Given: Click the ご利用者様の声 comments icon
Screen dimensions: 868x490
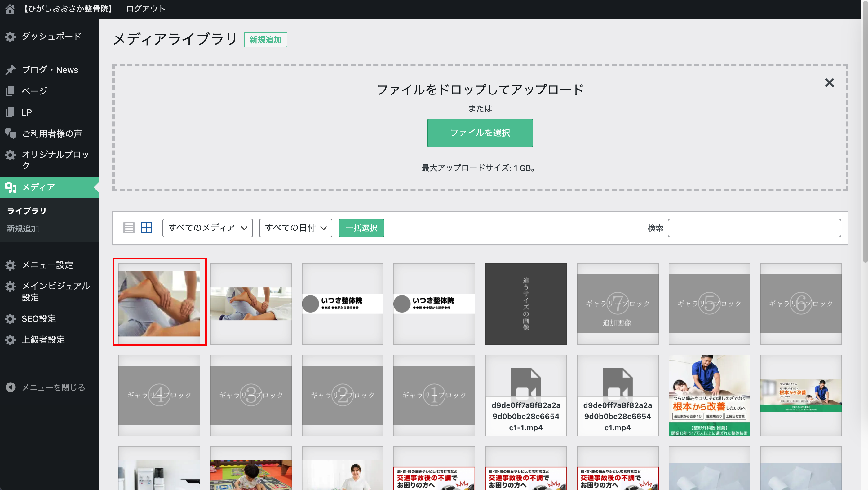Looking at the screenshot, I should [11, 133].
